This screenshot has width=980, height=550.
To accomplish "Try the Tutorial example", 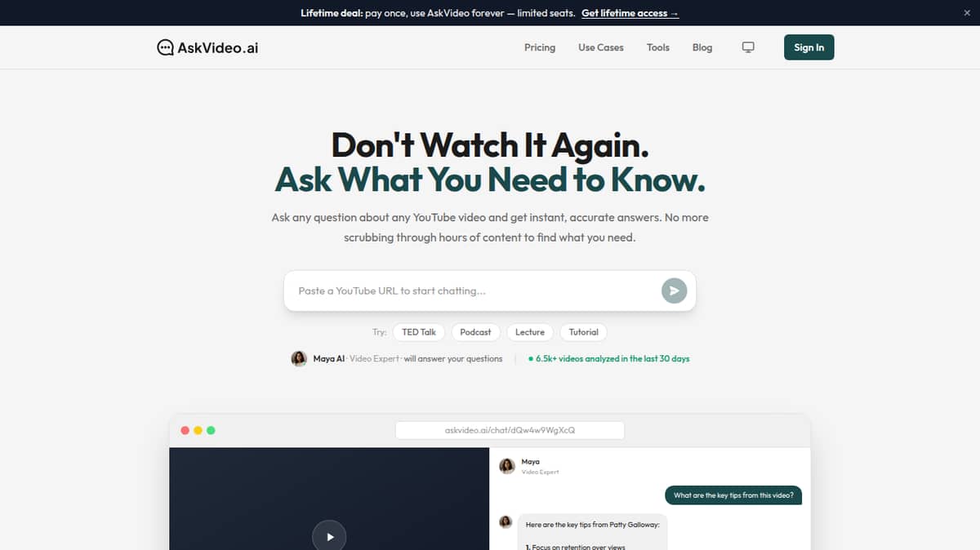I will [584, 332].
